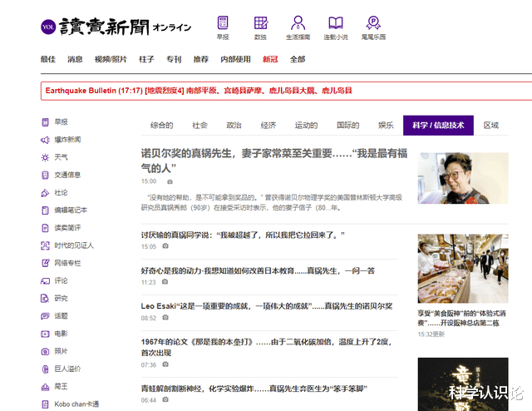Switch to the 国际的 tab
Viewport: 532px width, 411px height.
pos(347,126)
